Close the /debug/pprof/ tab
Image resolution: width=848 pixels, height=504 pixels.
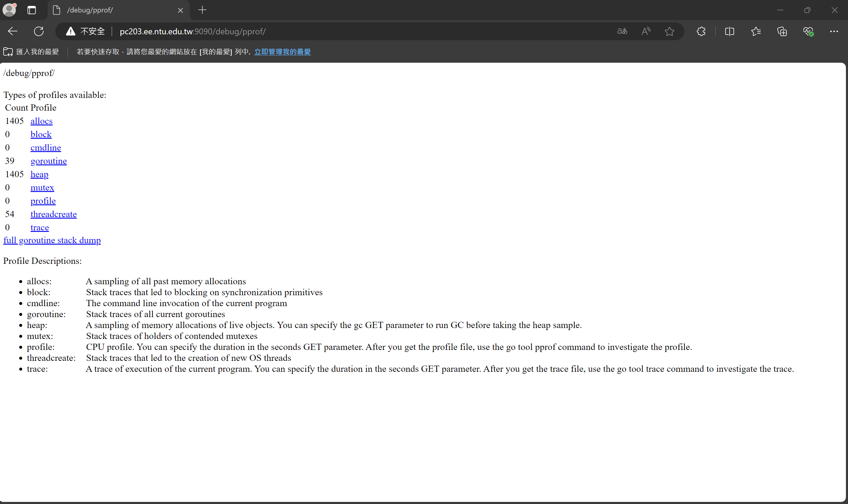(x=180, y=10)
